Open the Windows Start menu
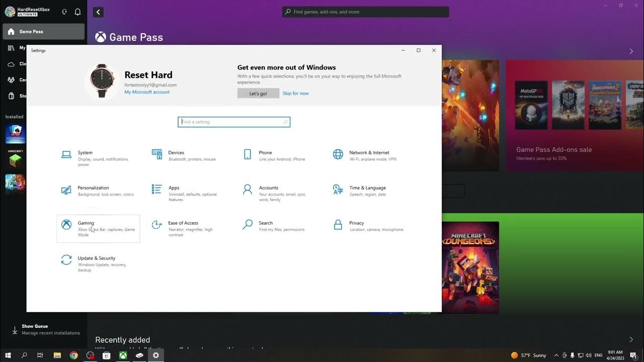Screen dimensions: 644x362 click(8, 355)
